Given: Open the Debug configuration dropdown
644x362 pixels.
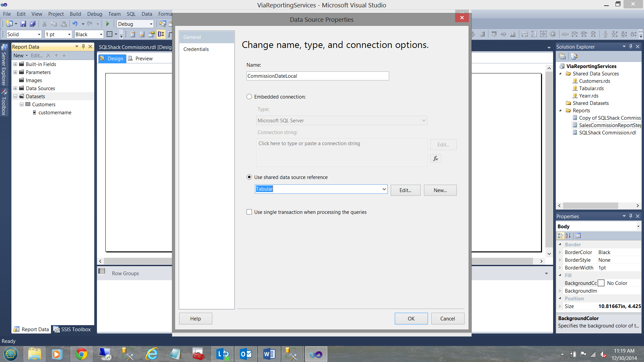Looking at the screenshot, I should coord(151,24).
